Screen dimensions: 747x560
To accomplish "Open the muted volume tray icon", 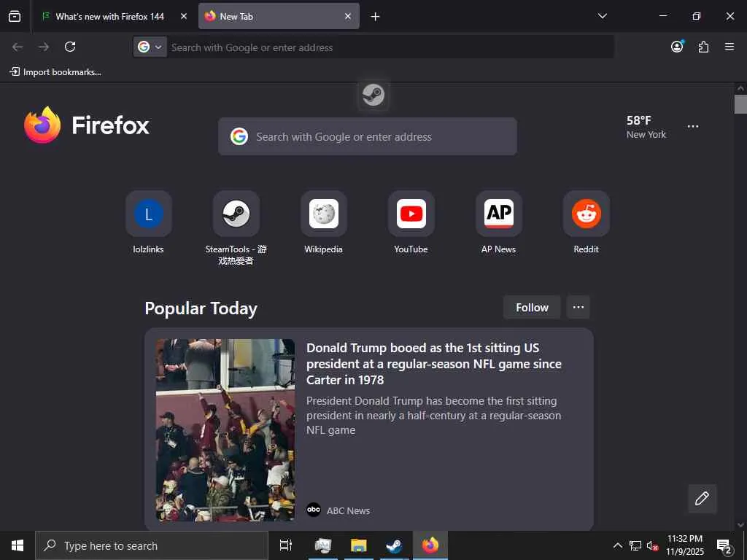I will click(x=652, y=545).
